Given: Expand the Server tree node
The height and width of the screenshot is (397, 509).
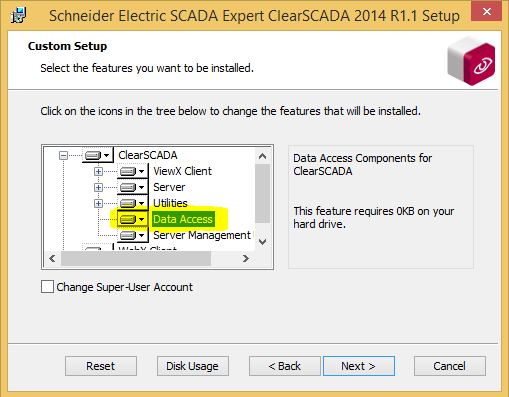Looking at the screenshot, I should (x=98, y=187).
